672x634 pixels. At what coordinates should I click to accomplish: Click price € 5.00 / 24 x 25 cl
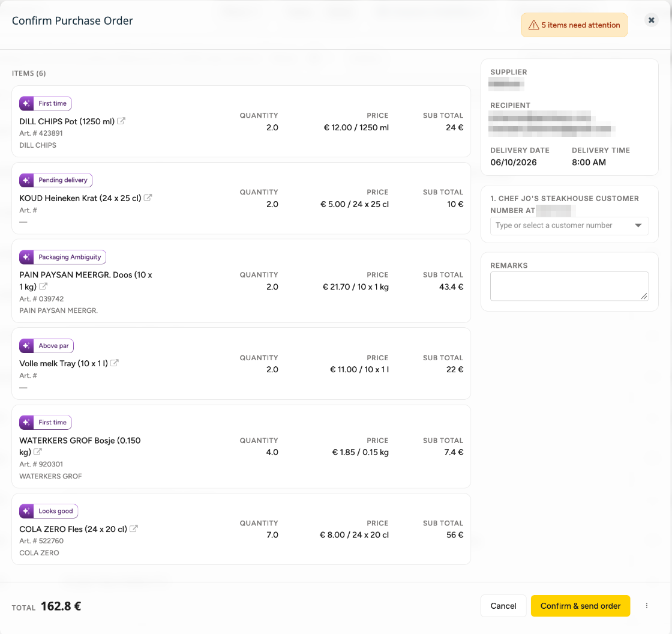coord(355,204)
